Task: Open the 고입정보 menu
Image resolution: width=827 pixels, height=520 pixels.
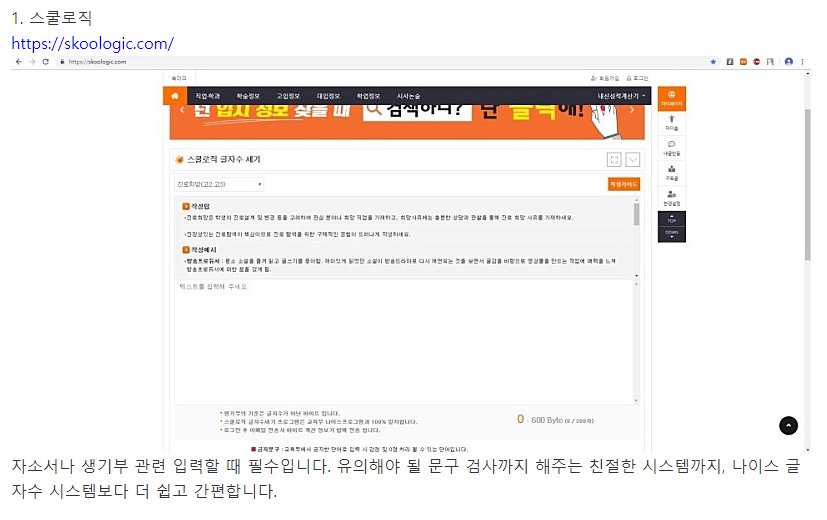Action: (x=288, y=96)
